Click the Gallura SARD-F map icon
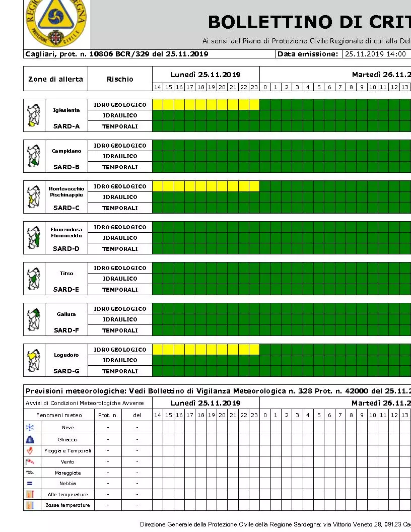The width and height of the screenshot is (411, 532). click(34, 319)
